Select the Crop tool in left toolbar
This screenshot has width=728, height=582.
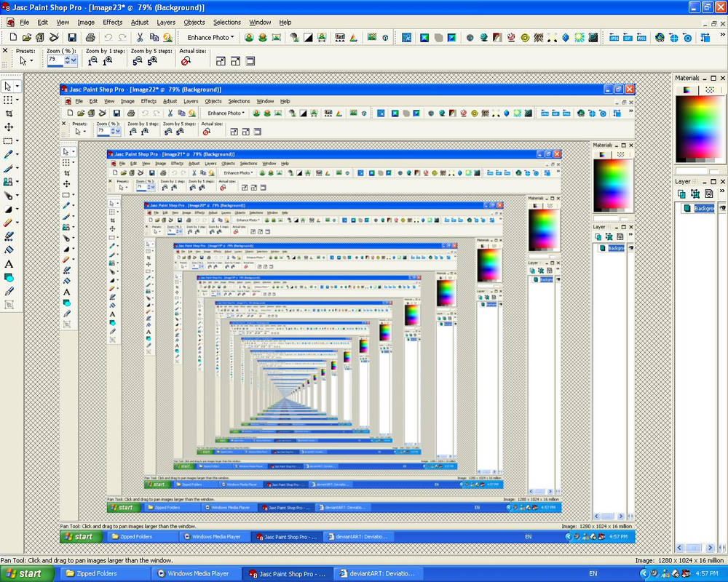[8, 113]
